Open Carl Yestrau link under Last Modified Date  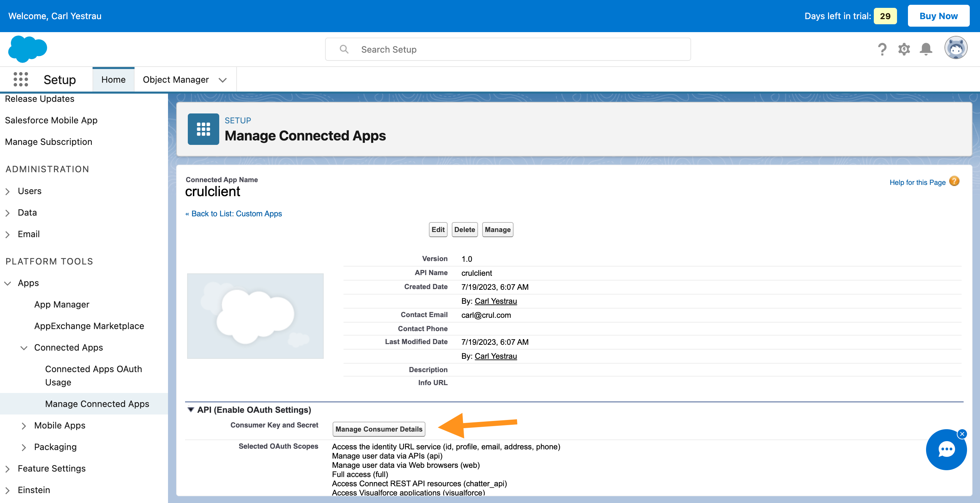(495, 356)
